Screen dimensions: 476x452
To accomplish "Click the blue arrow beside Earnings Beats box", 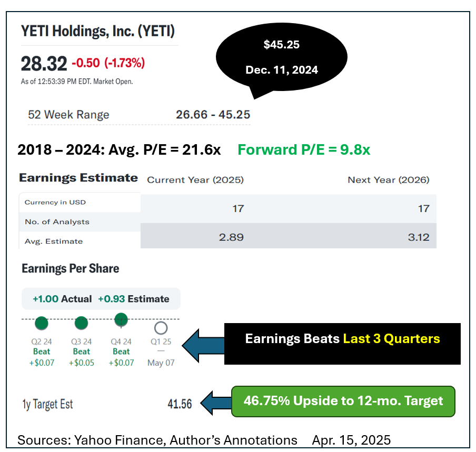I will [x=202, y=344].
